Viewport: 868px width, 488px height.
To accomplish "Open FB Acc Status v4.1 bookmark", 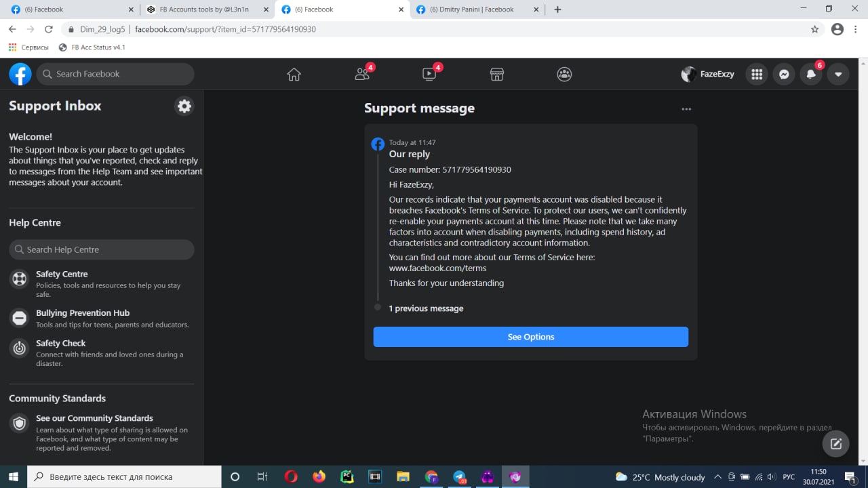I will 92,47.
